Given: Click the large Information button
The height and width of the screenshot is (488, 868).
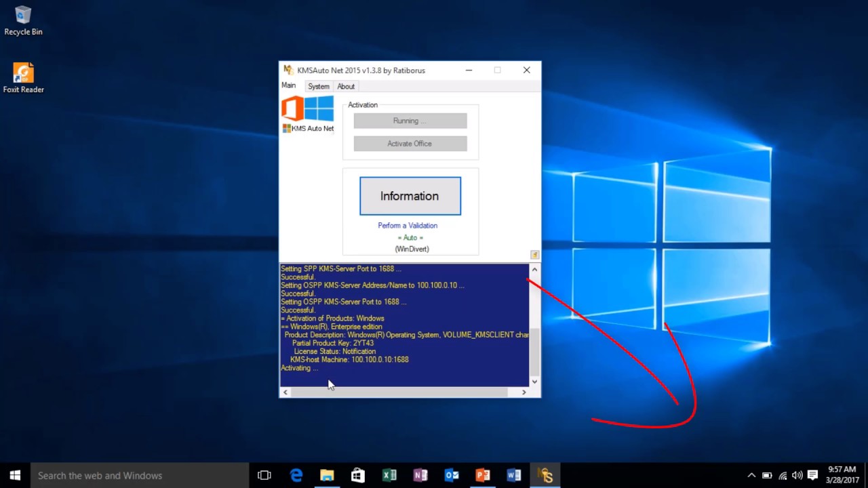Looking at the screenshot, I should 410,196.
